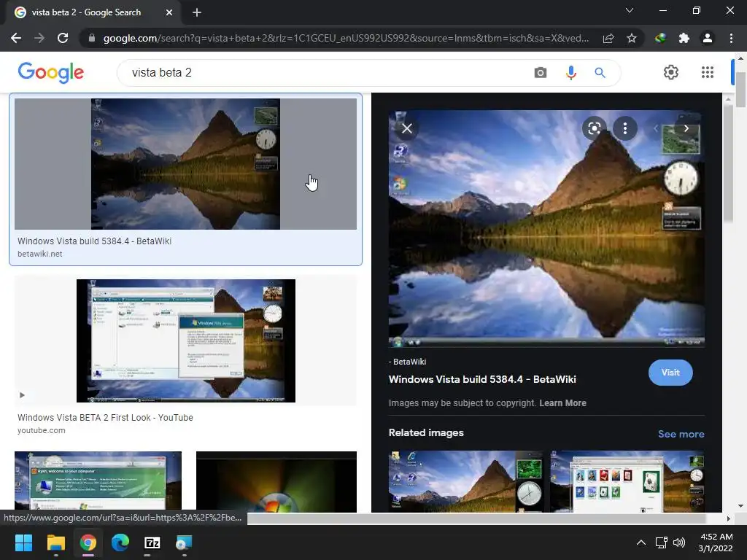Click See more related images
Viewport: 747px width, 560px height.
pyautogui.click(x=681, y=434)
